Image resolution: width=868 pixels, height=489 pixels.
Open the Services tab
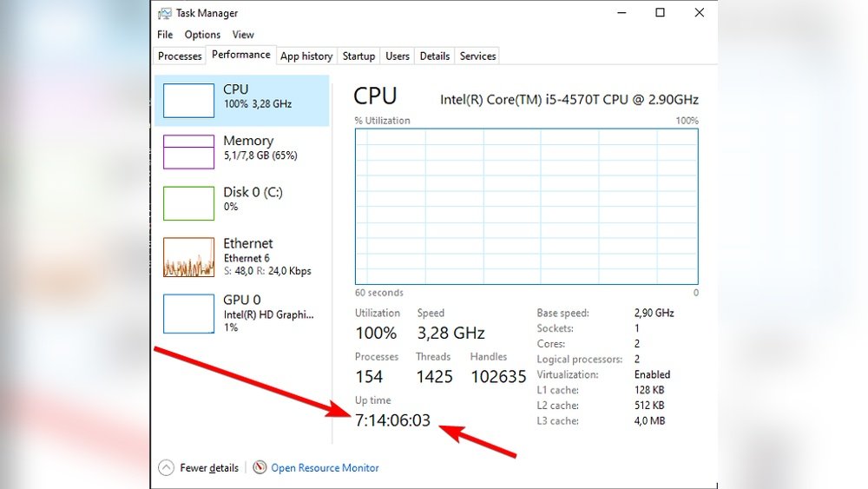click(478, 56)
